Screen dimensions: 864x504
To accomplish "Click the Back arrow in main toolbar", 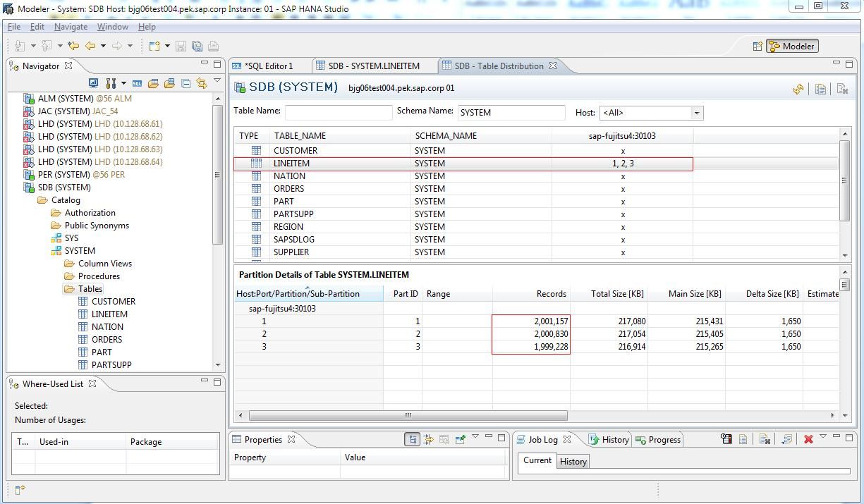I will (x=90, y=46).
